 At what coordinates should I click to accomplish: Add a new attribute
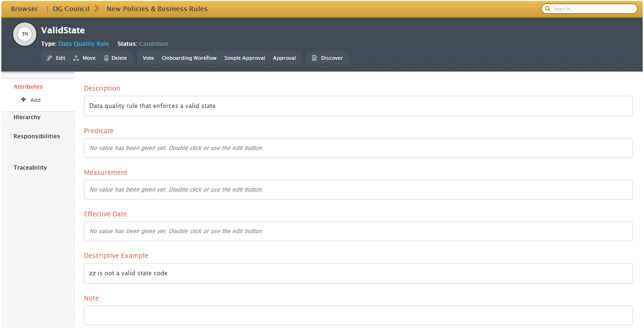31,100
